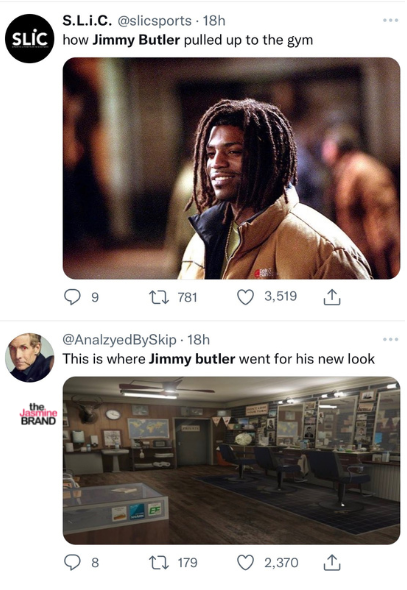Share the AnalzyedBySkip barbershop tweet
Screen dimensions: 407x590
click(332, 562)
